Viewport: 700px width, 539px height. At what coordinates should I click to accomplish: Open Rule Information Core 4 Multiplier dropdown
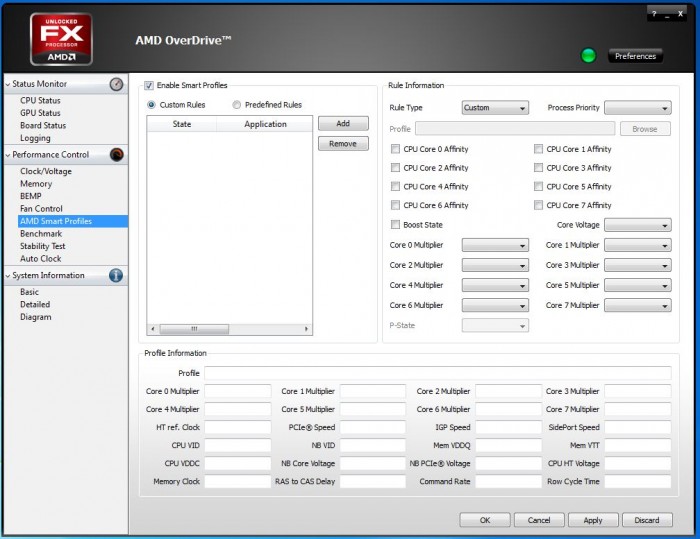click(x=495, y=285)
